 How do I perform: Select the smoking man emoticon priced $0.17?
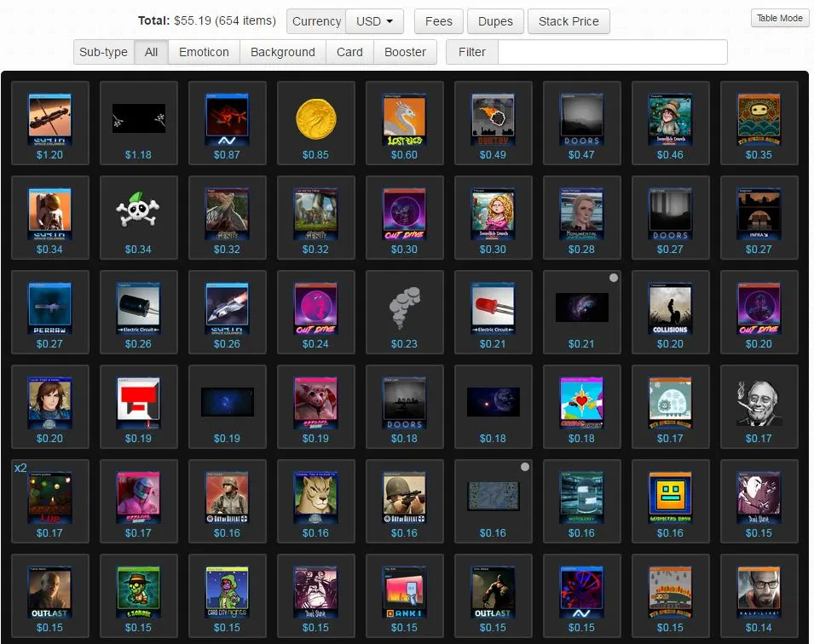pos(759,406)
